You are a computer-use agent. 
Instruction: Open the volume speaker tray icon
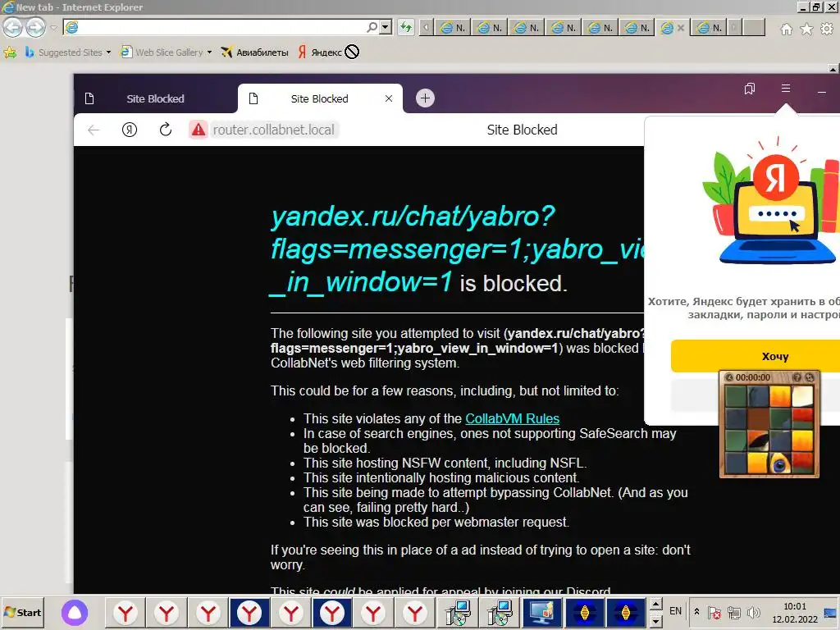[753, 612]
